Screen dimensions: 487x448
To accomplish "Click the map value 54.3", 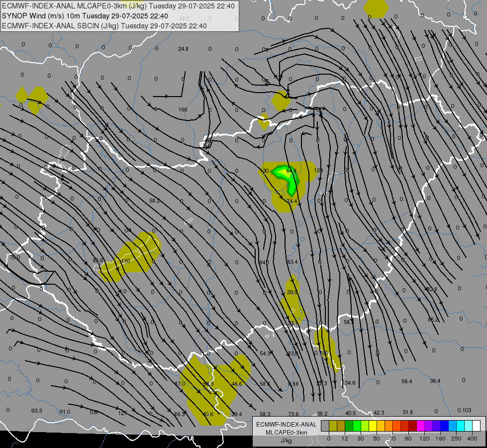I will [265, 353].
